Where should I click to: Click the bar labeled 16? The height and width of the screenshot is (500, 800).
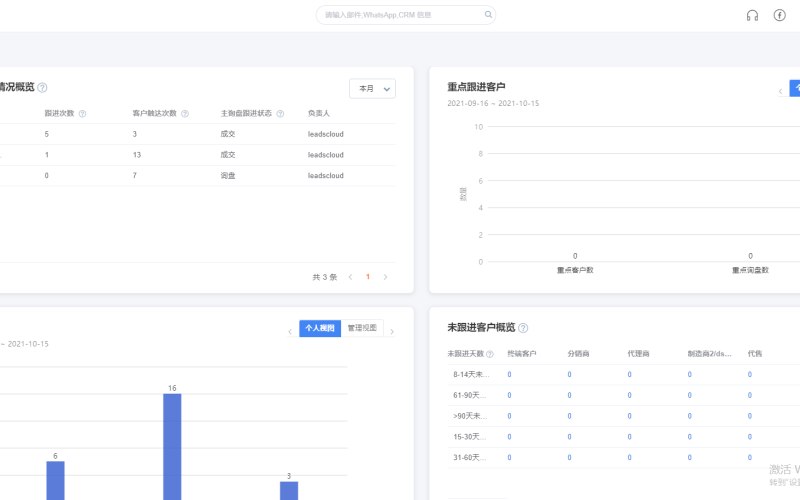[172, 446]
